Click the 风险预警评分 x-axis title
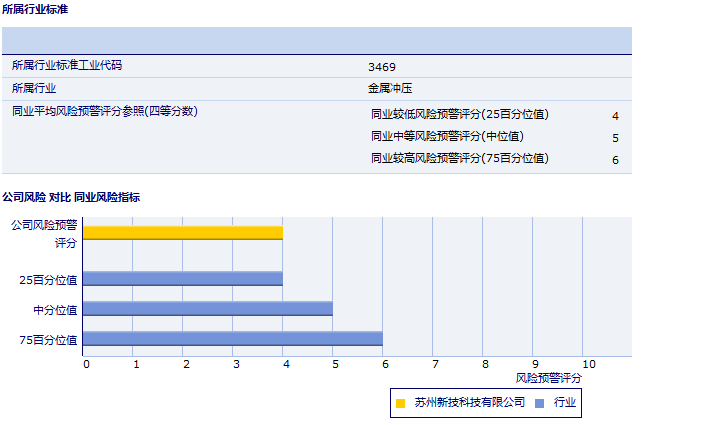This screenshot has height=425, width=723. pyautogui.click(x=548, y=378)
